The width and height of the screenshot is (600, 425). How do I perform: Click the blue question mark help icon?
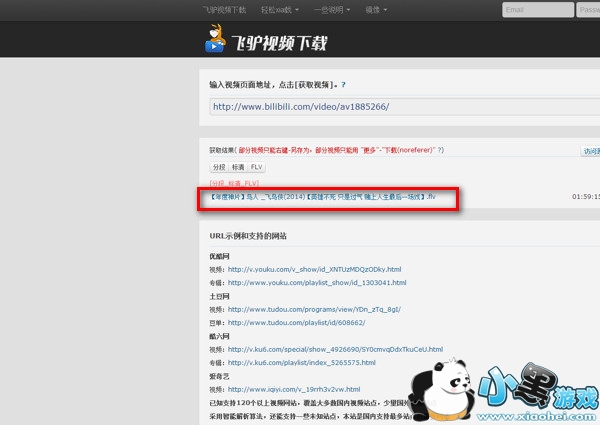click(343, 86)
